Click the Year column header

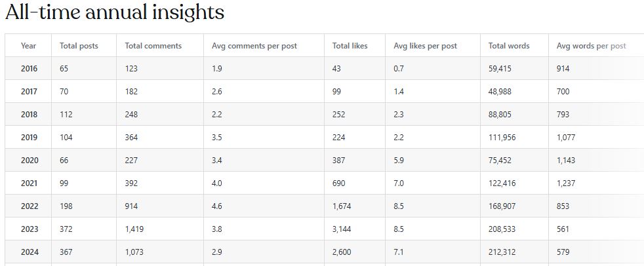pyautogui.click(x=28, y=46)
